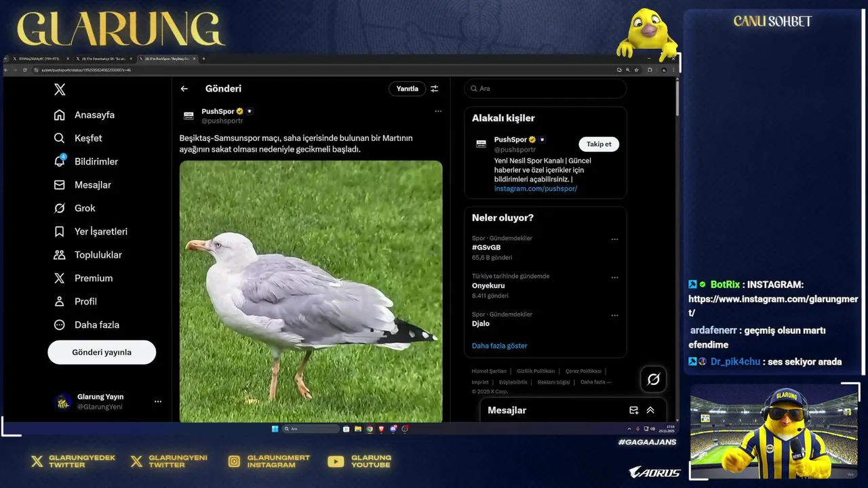The height and width of the screenshot is (488, 868).
Task: Open reply filter settings icon
Action: [x=435, y=89]
